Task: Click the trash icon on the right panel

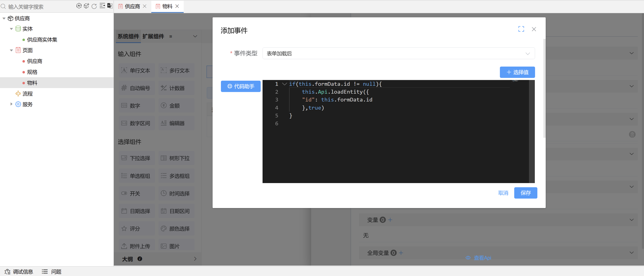Action: tap(632, 134)
